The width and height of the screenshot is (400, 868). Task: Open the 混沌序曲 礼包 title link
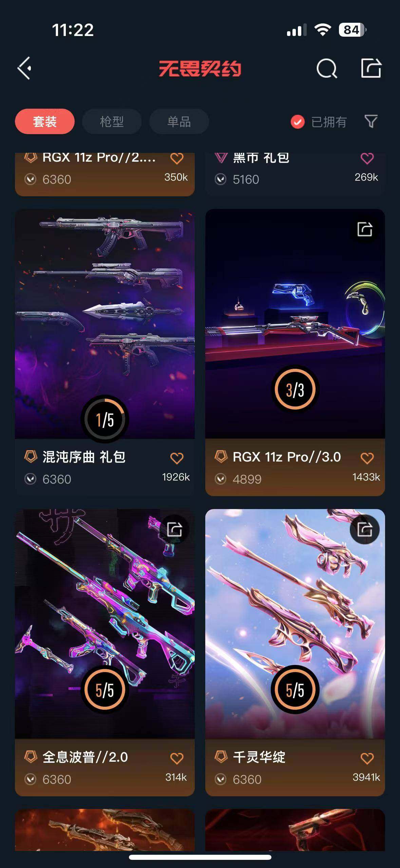coord(84,457)
